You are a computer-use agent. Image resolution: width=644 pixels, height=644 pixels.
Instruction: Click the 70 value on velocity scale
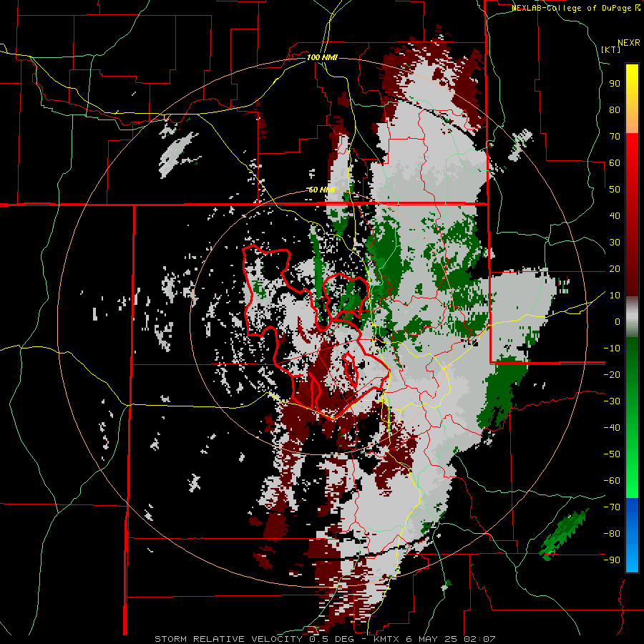615,137
